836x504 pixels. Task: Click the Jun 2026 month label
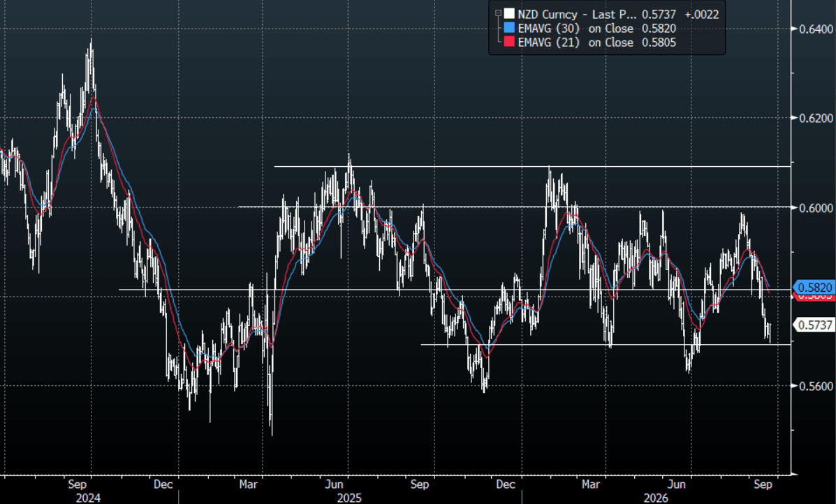click(x=677, y=484)
